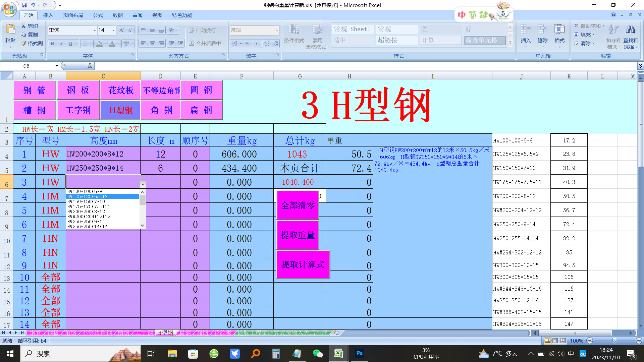644x362 pixels.
Task: Open the font size dropdown
Action: 113,30
